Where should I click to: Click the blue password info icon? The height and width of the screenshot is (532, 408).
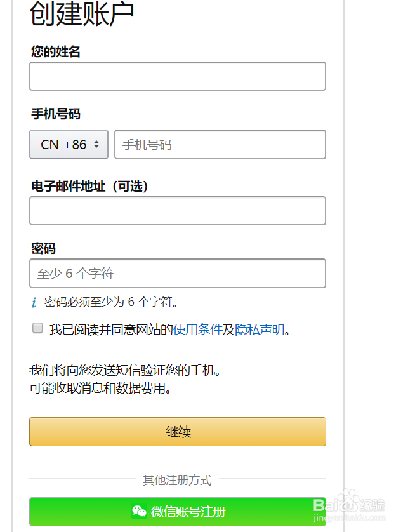pos(34,303)
